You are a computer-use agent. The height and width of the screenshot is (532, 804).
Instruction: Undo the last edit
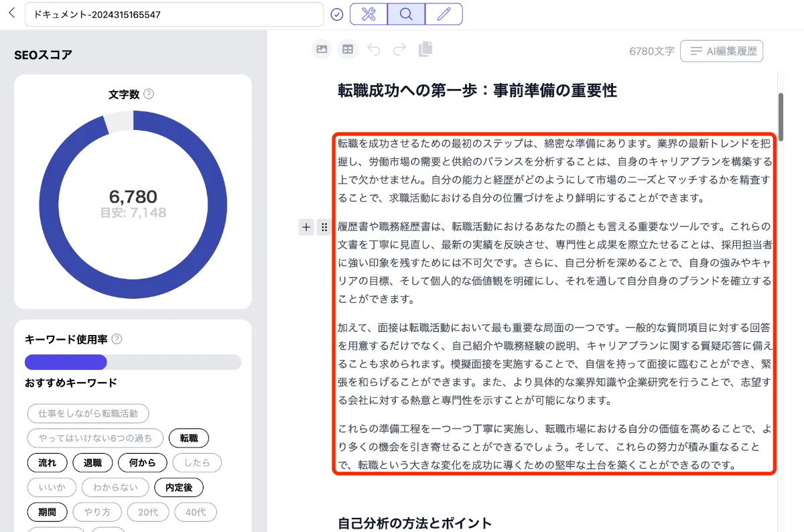(x=374, y=49)
